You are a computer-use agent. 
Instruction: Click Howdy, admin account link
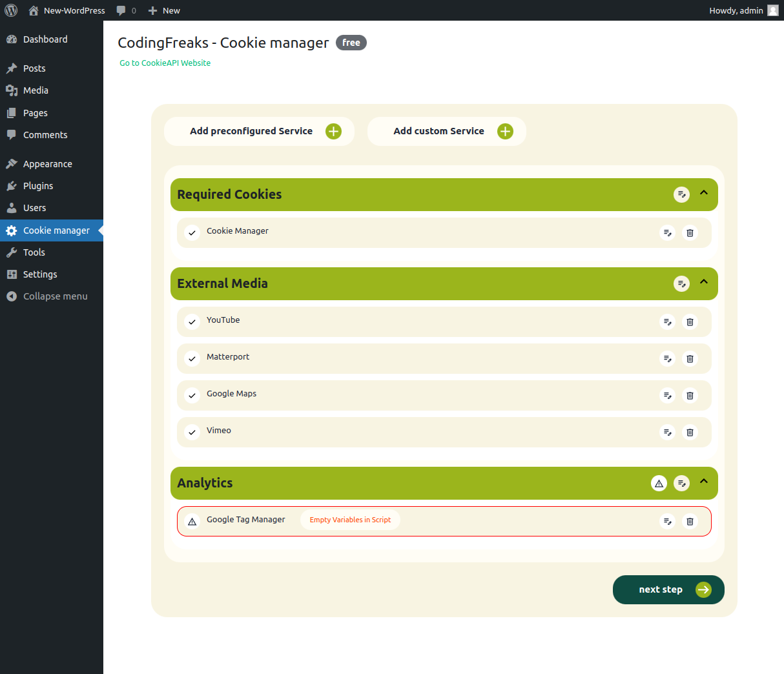point(743,10)
